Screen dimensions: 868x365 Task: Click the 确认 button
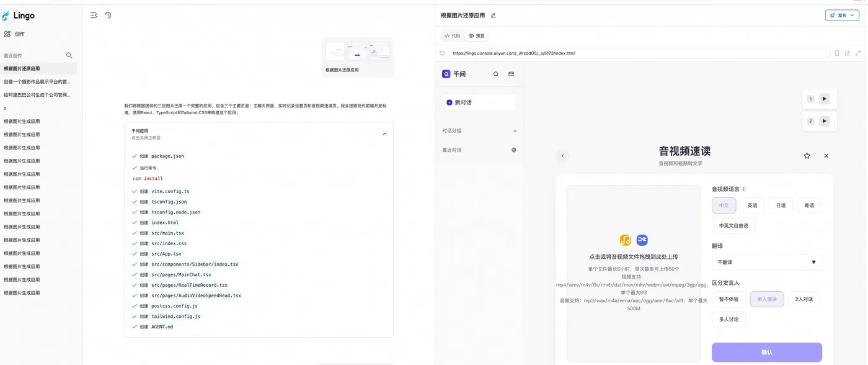767,352
